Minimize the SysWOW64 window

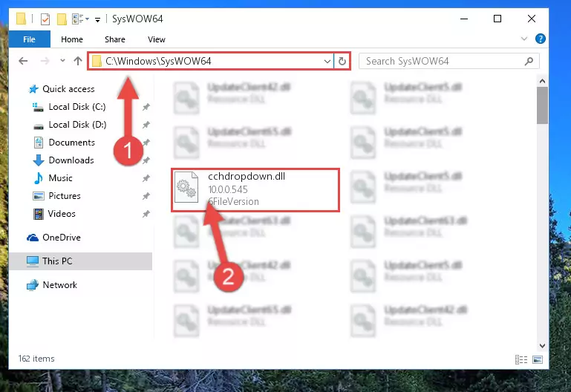coord(464,19)
